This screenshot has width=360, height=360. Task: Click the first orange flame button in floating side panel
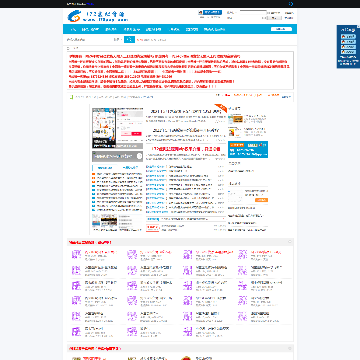click(348, 36)
